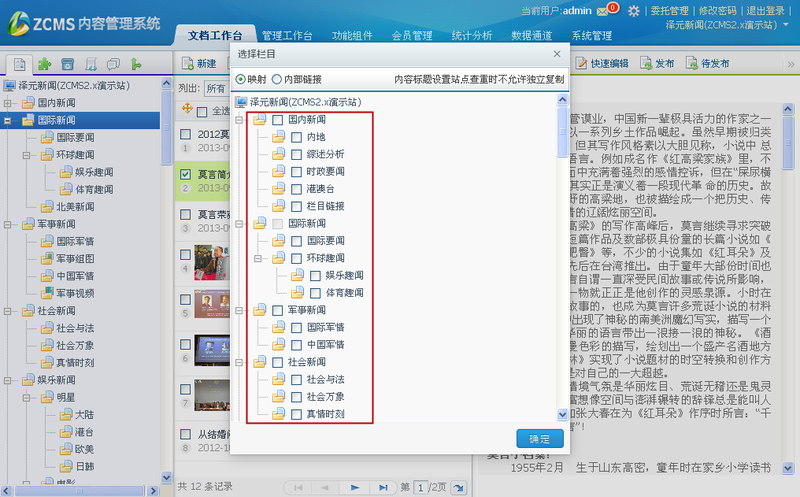
Task: Click the green puzzle piece sidebar icon
Action: 45,64
